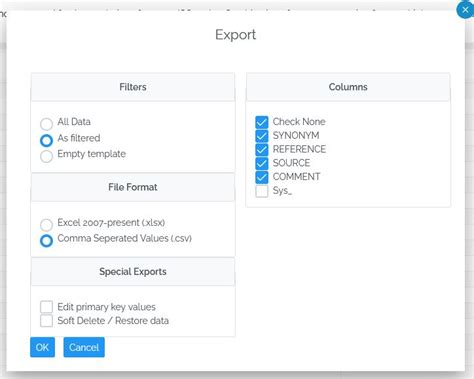Enable Edit primary key values checkbox

click(x=46, y=307)
